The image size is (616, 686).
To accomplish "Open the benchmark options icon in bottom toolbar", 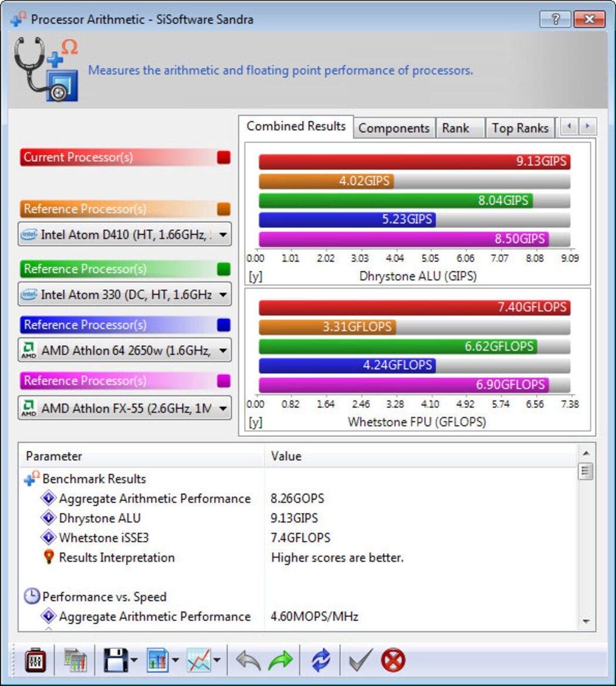I will pos(35,661).
